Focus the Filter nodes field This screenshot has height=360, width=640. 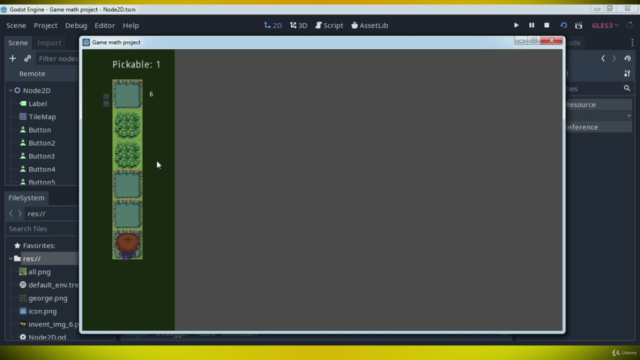58,58
